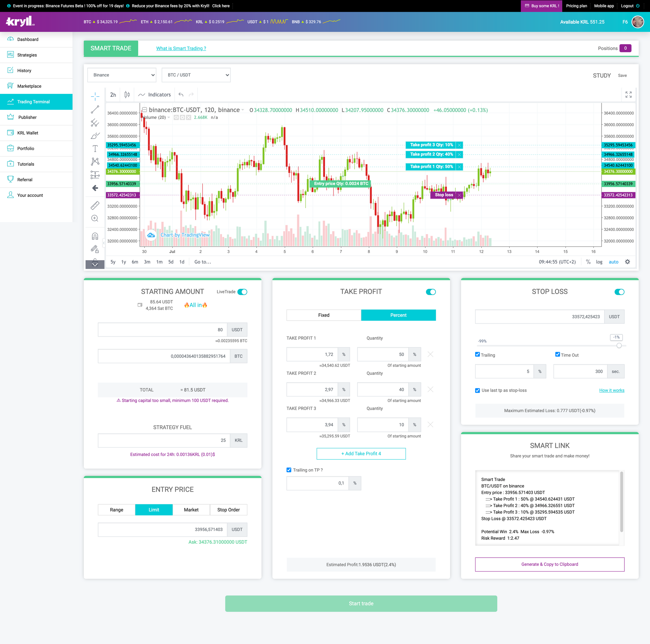This screenshot has height=644, width=650.
Task: Expand the Volume indicator legend arrow
Action: (169, 117)
